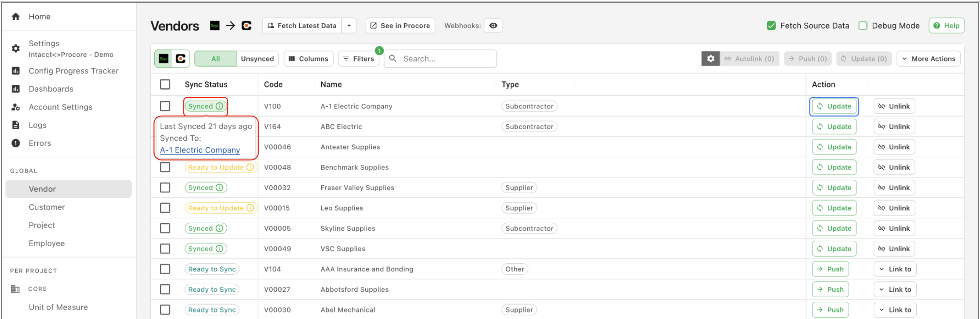Expand the More Actions dropdown
This screenshot has height=319, width=980.
[929, 58]
